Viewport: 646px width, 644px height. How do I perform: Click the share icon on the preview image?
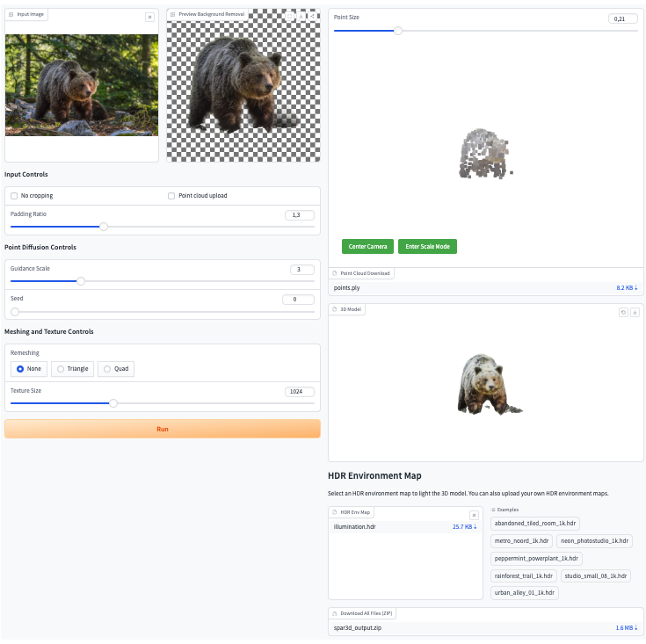312,17
